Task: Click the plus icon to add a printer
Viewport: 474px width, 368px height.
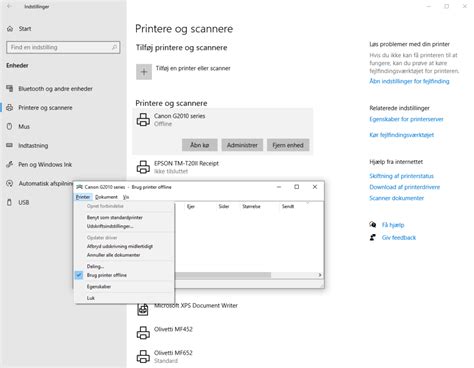Action: point(144,72)
